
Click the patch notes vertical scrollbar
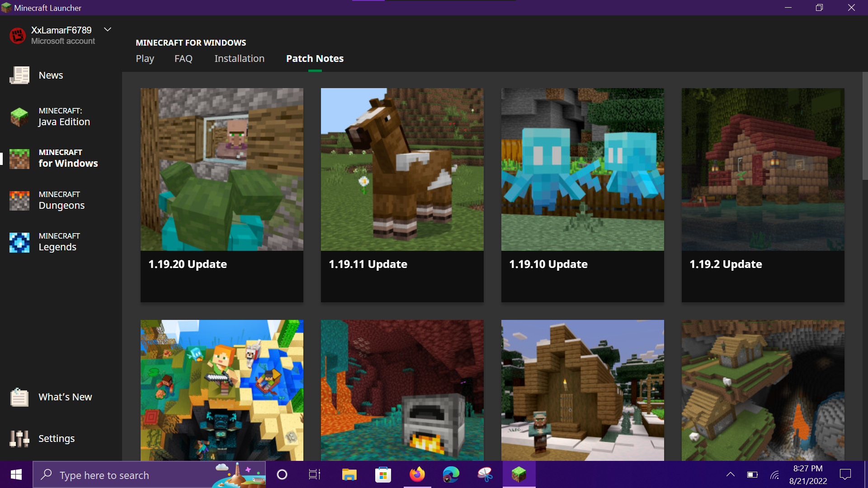(865, 127)
